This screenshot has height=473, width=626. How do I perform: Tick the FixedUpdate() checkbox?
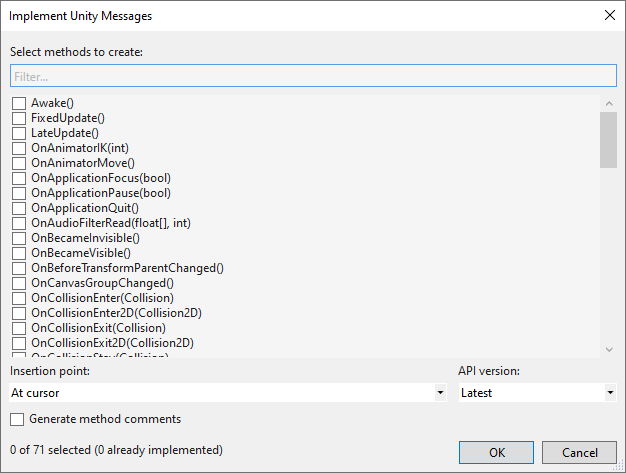[x=19, y=119]
